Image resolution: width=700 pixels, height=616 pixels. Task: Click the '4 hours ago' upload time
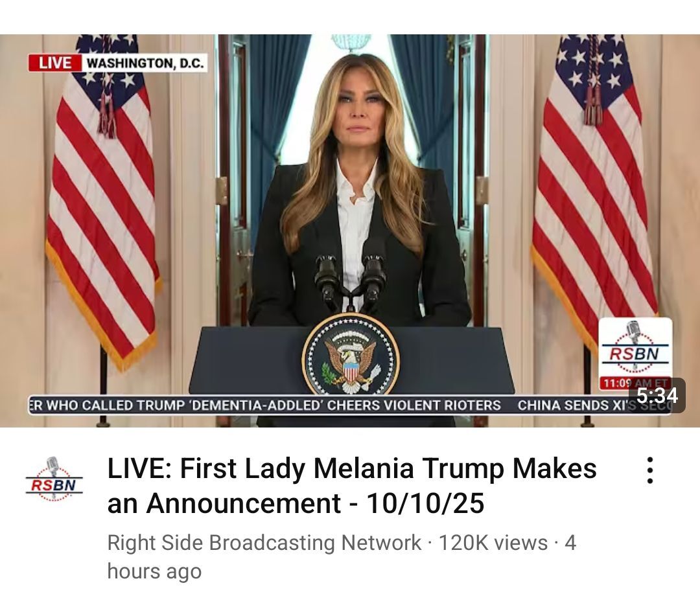coord(342,556)
